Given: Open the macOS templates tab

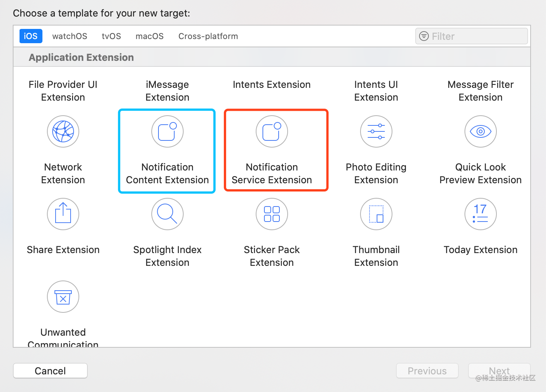Looking at the screenshot, I should pyautogui.click(x=150, y=36).
